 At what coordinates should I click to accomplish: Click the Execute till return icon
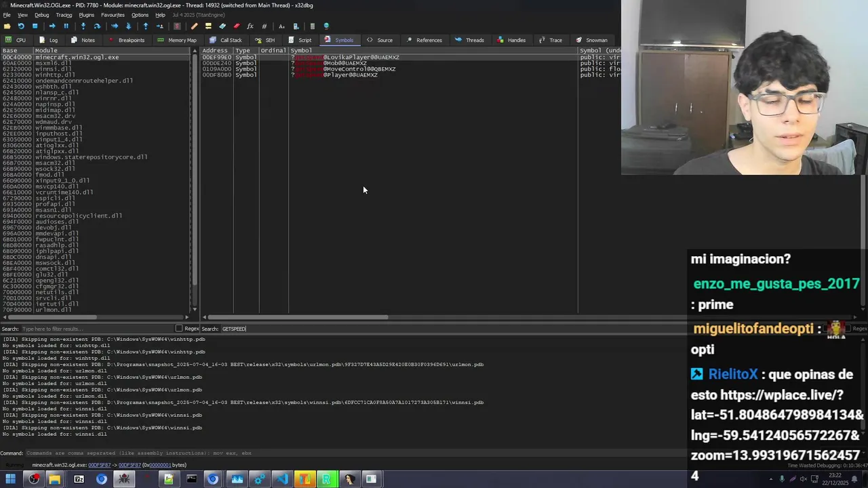coord(146,26)
